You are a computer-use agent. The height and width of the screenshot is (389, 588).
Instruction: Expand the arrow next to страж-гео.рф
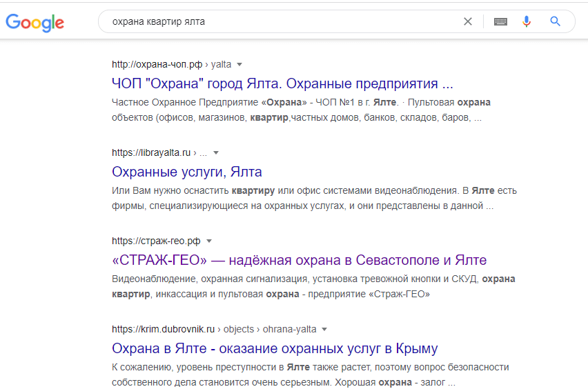[x=209, y=241]
